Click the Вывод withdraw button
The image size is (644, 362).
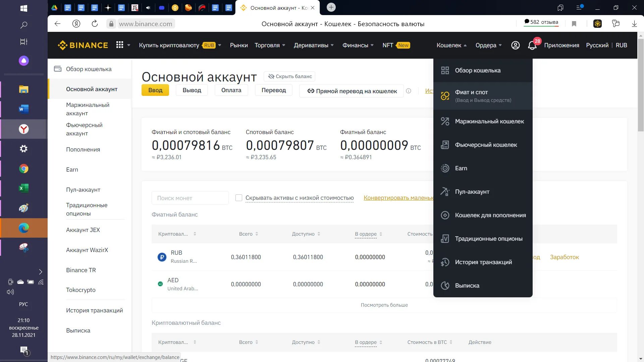pyautogui.click(x=192, y=90)
